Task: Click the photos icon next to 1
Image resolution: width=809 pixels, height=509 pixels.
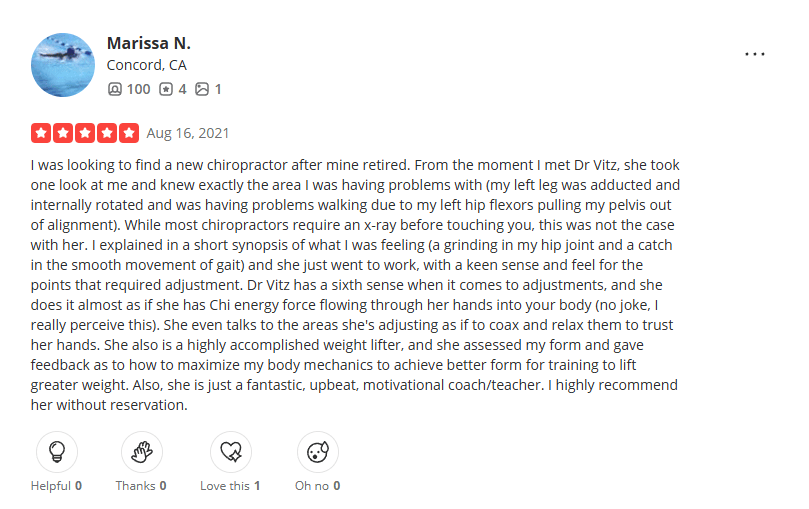Action: (202, 89)
